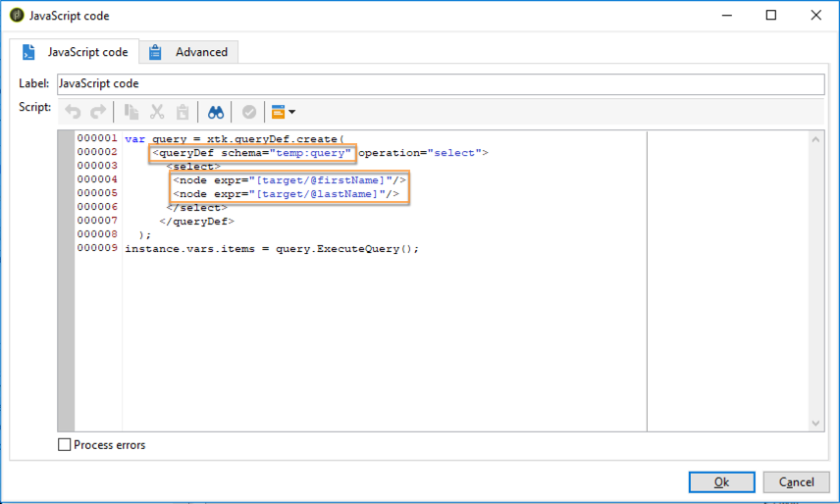The height and width of the screenshot is (504, 840).
Task: Click the Redo arrow in script toolbar
Action: pos(98,112)
